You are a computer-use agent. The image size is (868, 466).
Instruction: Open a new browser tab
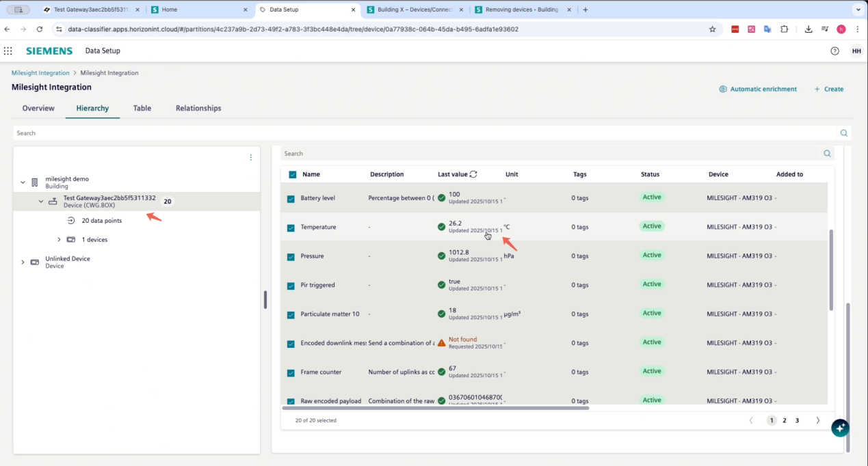586,10
